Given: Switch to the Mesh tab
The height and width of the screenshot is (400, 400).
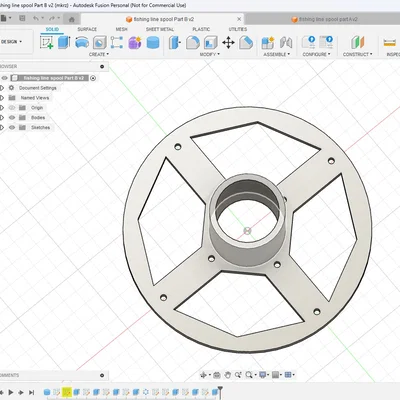Looking at the screenshot, I should click(121, 29).
